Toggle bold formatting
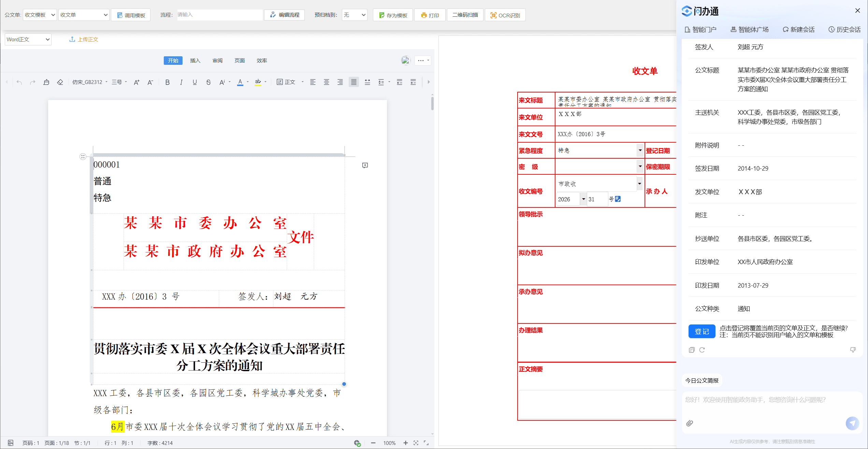868x449 pixels. [x=167, y=82]
